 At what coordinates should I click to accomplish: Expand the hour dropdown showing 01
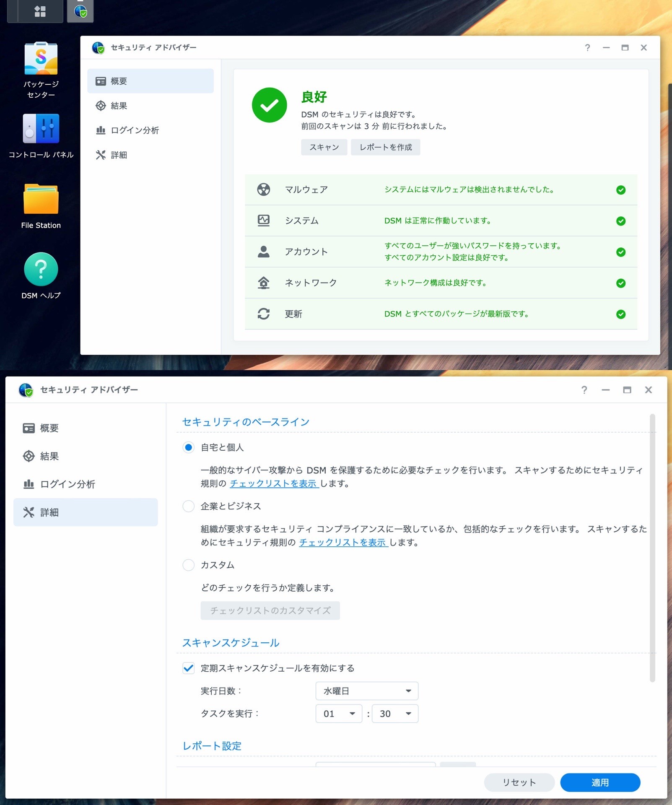point(339,714)
